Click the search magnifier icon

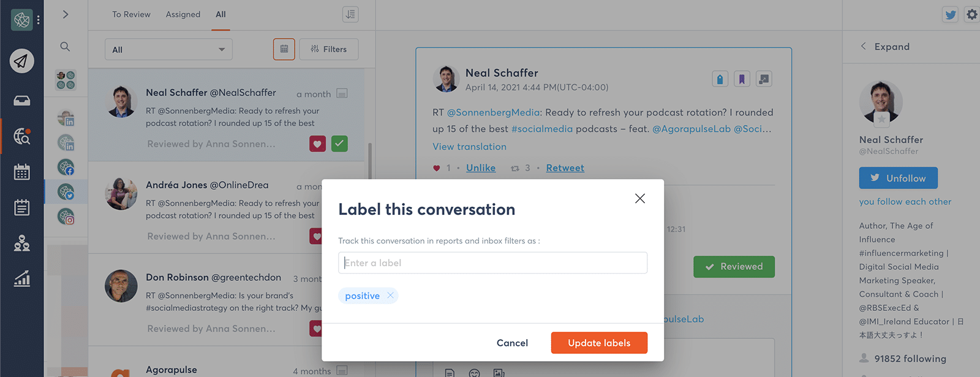[65, 47]
